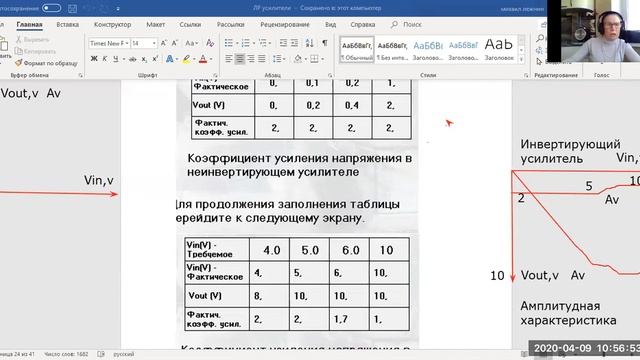The image size is (640, 360).
Task: Open the font color dropdown arrow
Action: (211, 59)
